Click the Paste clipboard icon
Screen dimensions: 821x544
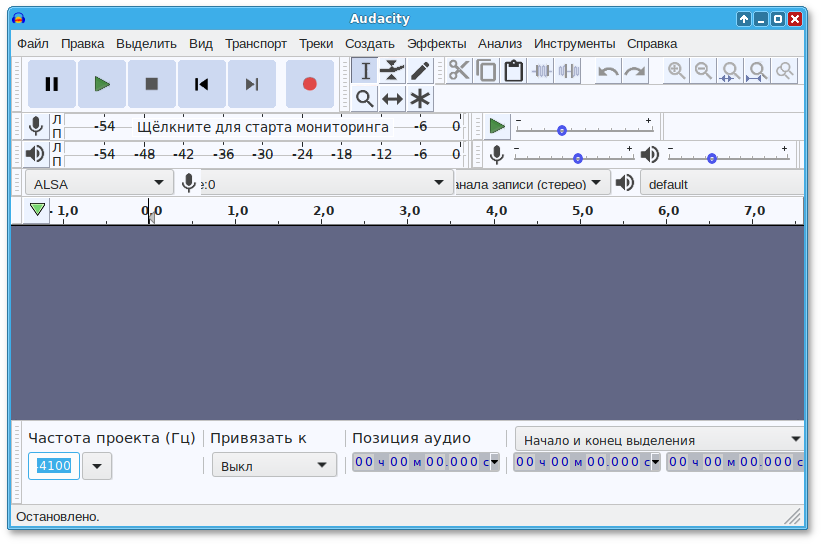click(514, 71)
